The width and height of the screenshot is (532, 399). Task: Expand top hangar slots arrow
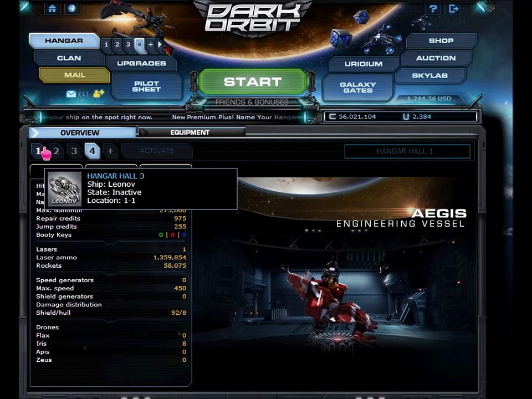(160, 44)
